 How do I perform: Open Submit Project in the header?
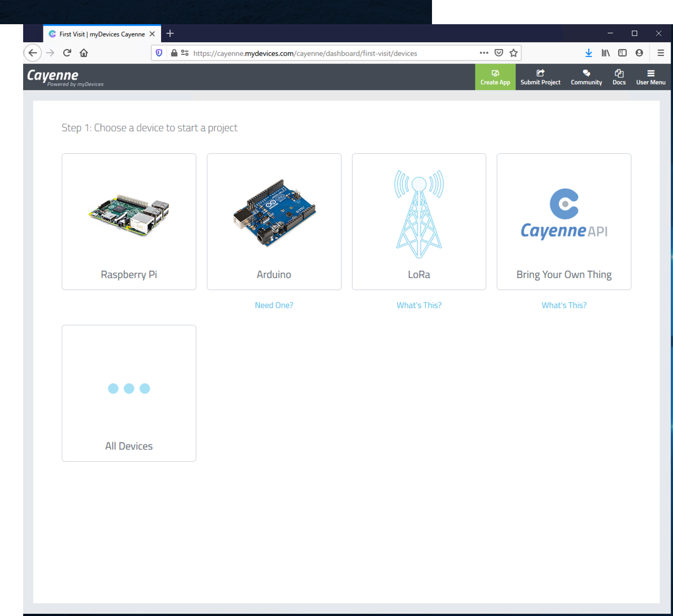pos(540,77)
